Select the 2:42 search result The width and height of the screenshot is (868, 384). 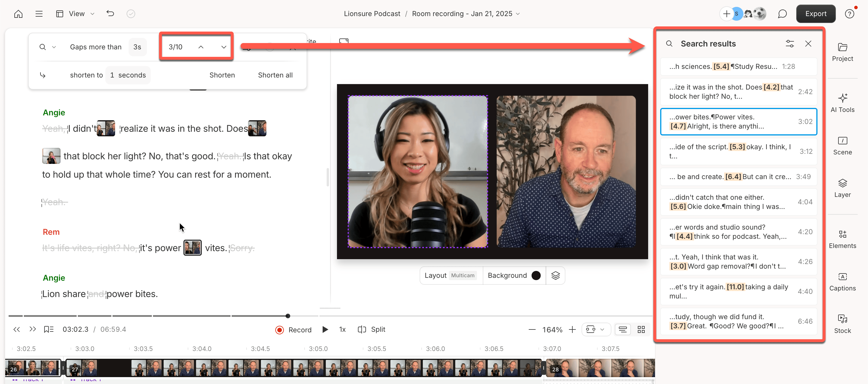(738, 92)
